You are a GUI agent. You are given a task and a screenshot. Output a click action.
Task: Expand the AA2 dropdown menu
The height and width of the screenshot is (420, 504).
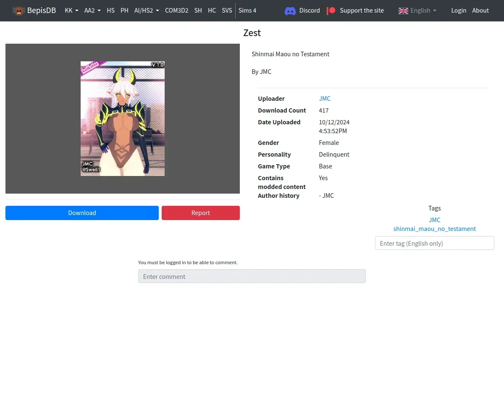coord(92,10)
